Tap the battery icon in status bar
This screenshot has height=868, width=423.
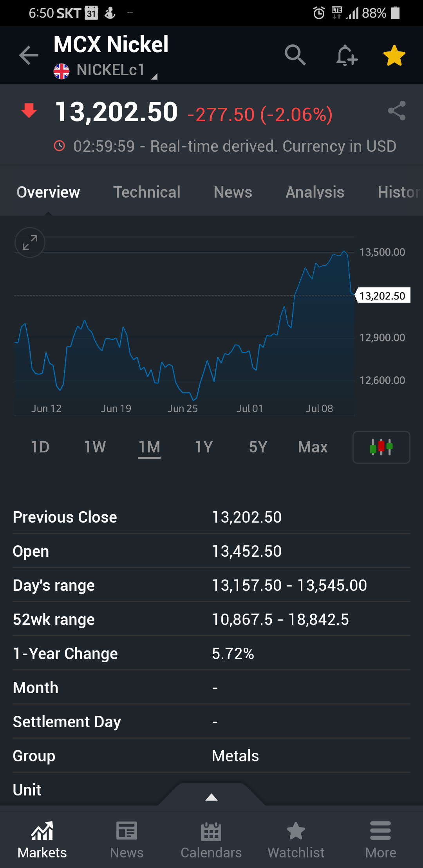(396, 13)
